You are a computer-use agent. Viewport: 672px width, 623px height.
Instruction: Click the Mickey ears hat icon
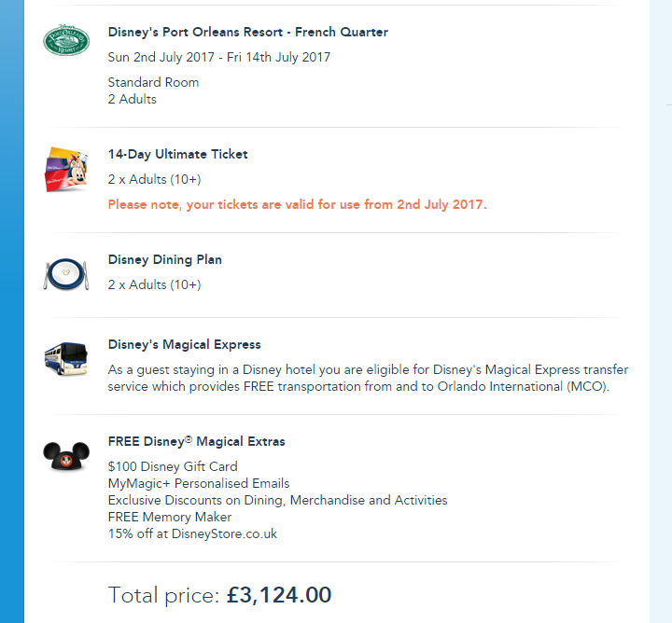click(x=65, y=455)
